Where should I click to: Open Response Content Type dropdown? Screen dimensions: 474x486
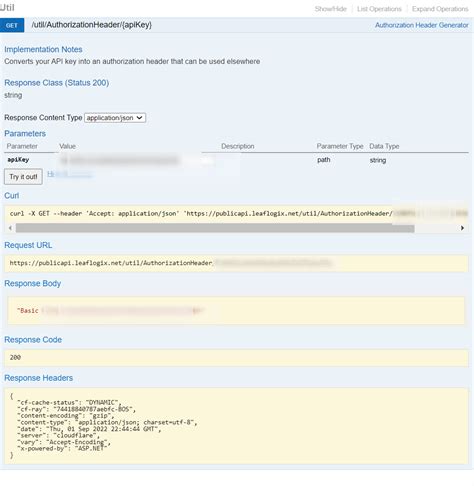point(115,118)
